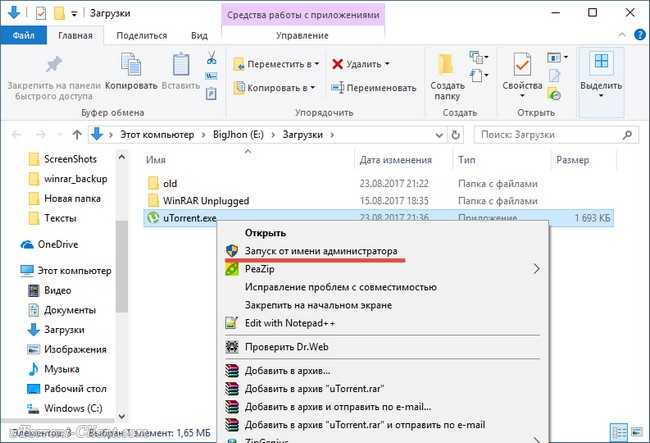650x443 pixels.
Task: Click the navigation pane scrollbar down arrow
Action: (121, 416)
